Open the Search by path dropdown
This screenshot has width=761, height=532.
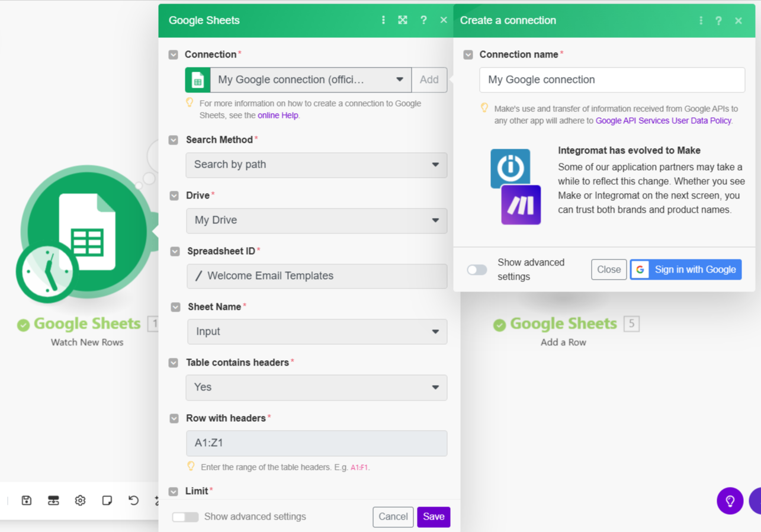(x=316, y=165)
